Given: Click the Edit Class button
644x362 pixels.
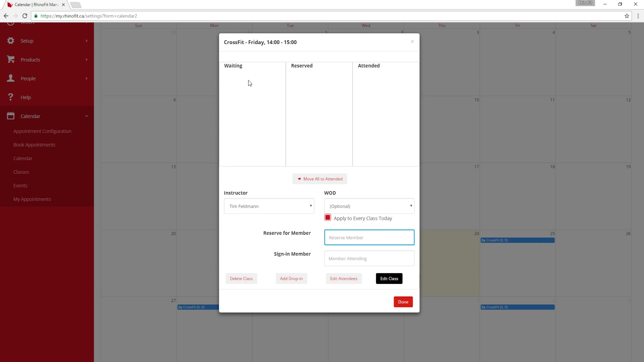Looking at the screenshot, I should pos(389,279).
